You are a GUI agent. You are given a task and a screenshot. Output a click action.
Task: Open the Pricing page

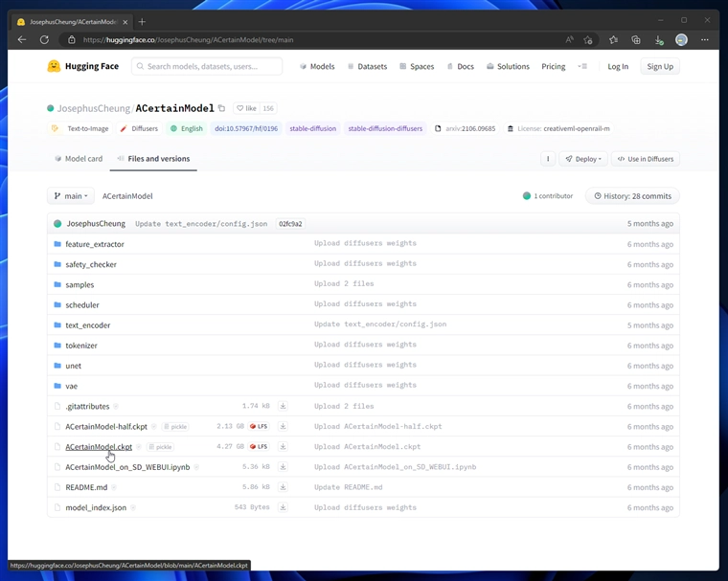tap(554, 66)
